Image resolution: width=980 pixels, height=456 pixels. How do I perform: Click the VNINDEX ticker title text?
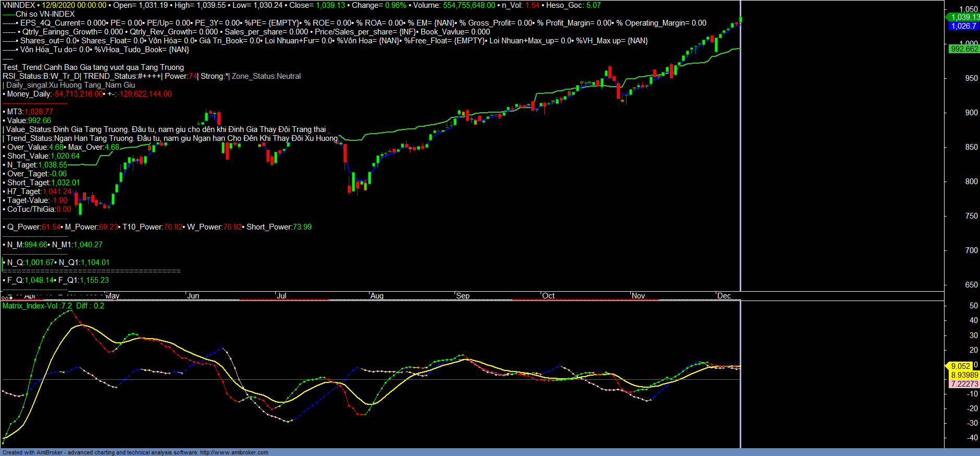click(x=19, y=5)
